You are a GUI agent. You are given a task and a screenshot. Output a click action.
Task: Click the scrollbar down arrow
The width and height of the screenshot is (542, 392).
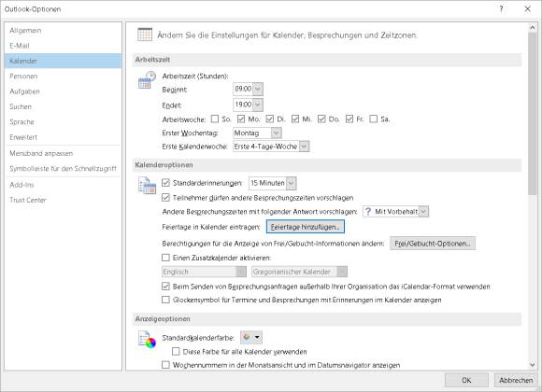pos(533,365)
